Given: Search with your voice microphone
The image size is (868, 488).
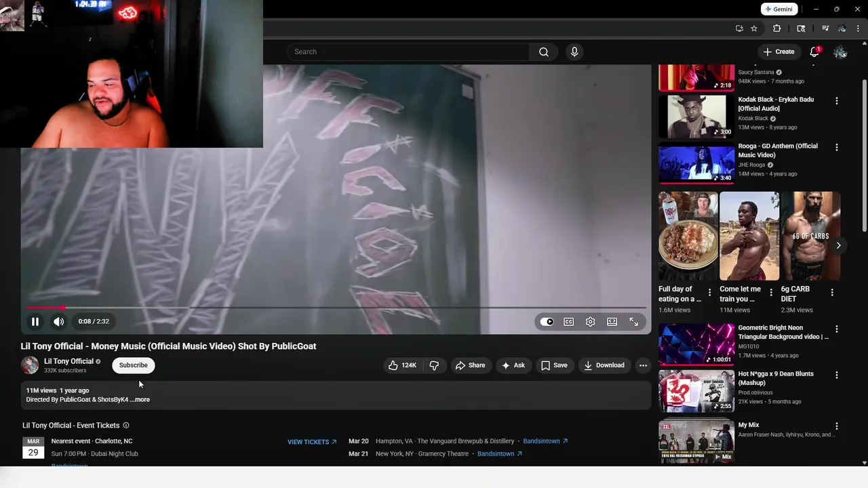Looking at the screenshot, I should tap(574, 52).
